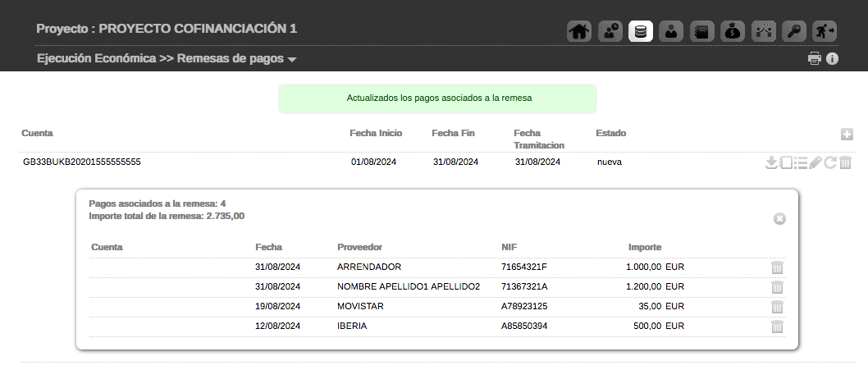Click the key icon in top toolbar
This screenshot has height=370, width=868.
click(794, 31)
